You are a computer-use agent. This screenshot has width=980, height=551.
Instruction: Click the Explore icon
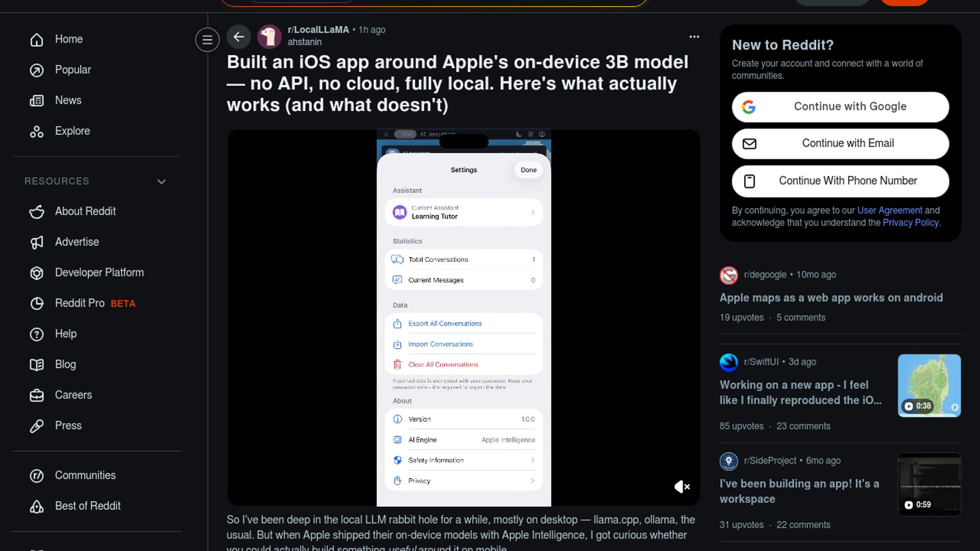point(37,132)
